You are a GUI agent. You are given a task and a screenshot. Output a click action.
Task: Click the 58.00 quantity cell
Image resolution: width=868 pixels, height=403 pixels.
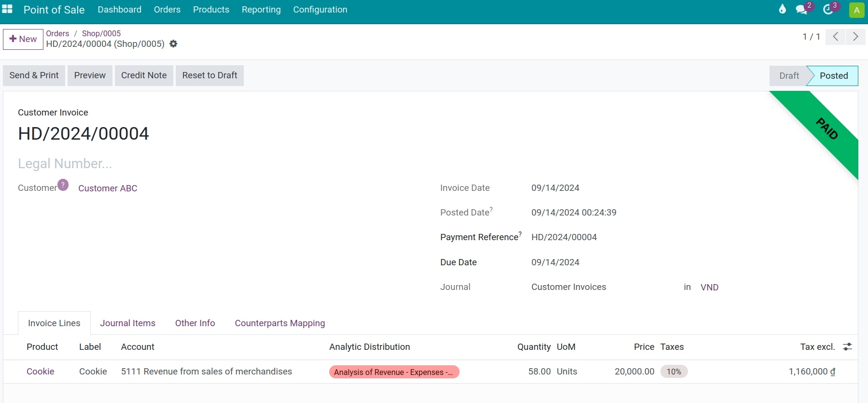(539, 372)
